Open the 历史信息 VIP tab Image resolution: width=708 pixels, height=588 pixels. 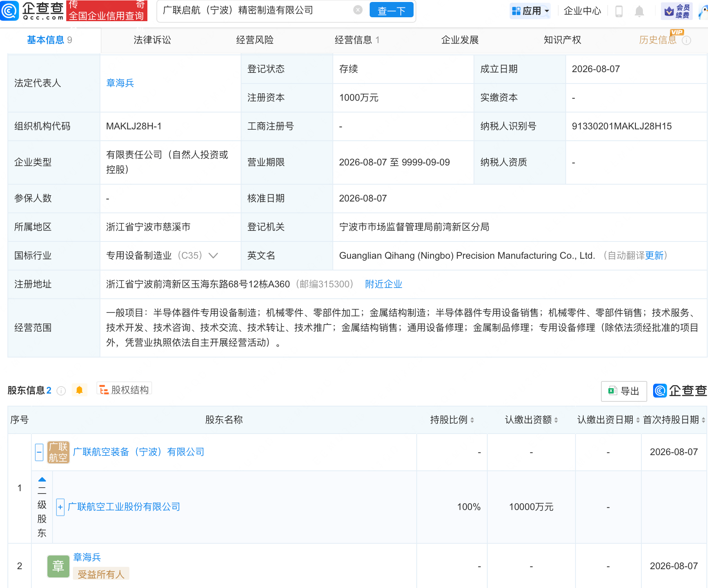click(x=658, y=40)
